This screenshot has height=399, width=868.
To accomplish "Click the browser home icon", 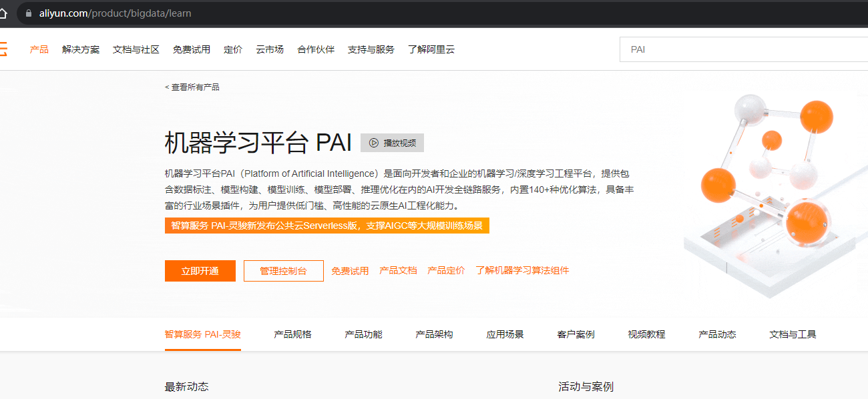I will 3,13.
